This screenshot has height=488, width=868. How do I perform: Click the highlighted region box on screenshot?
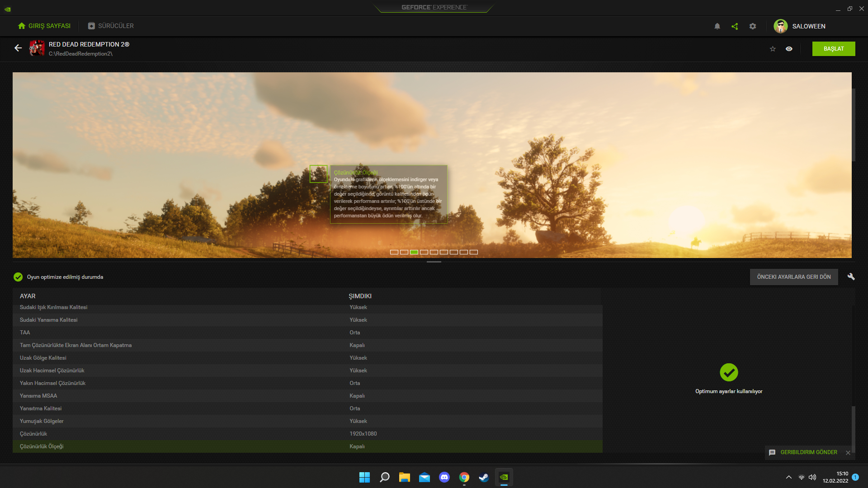click(318, 174)
